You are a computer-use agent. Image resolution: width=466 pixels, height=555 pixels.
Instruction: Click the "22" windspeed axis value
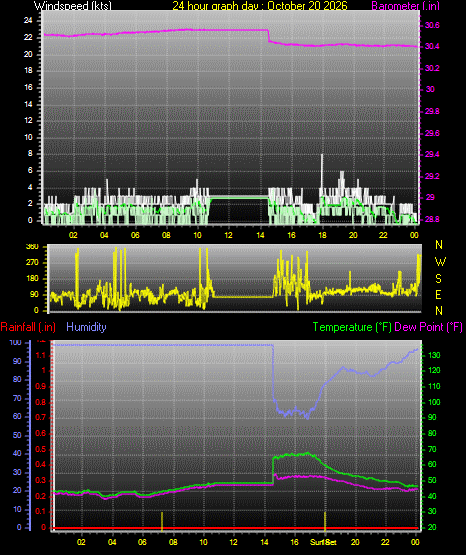[28, 37]
